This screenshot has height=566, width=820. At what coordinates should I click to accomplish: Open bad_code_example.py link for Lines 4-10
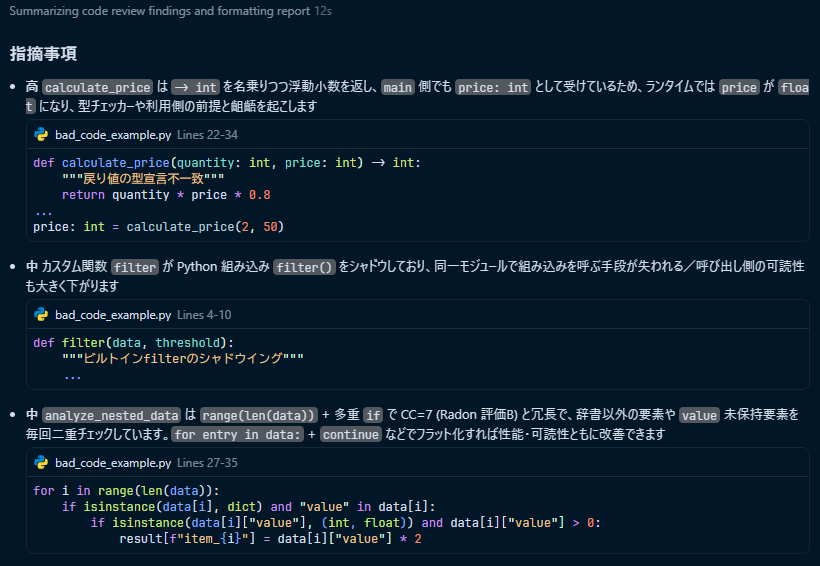(x=113, y=314)
